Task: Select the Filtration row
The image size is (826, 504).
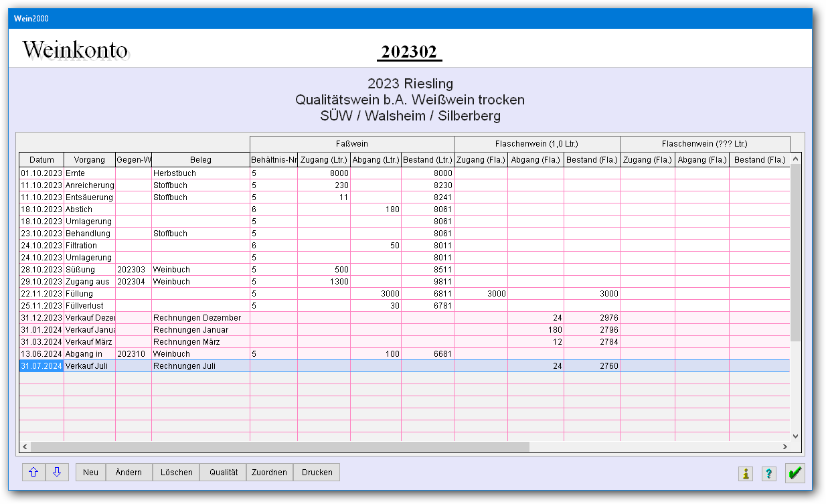Action: [x=404, y=246]
